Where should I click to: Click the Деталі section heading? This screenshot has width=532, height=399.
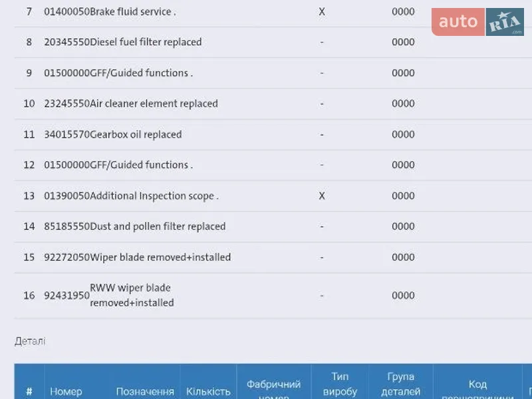click(x=30, y=341)
